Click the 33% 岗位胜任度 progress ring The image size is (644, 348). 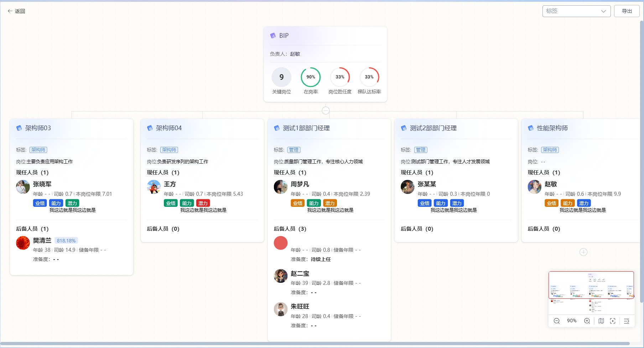tap(340, 77)
